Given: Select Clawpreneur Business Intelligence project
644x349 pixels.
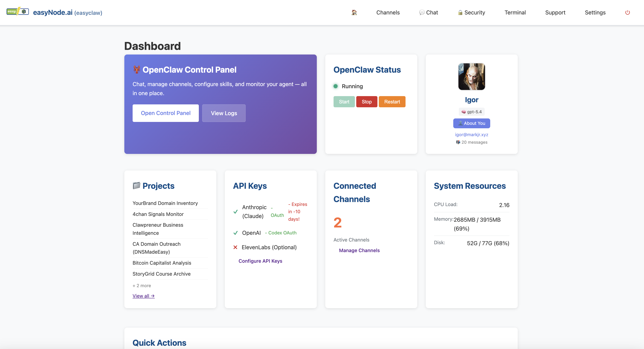Looking at the screenshot, I should click(x=158, y=229).
